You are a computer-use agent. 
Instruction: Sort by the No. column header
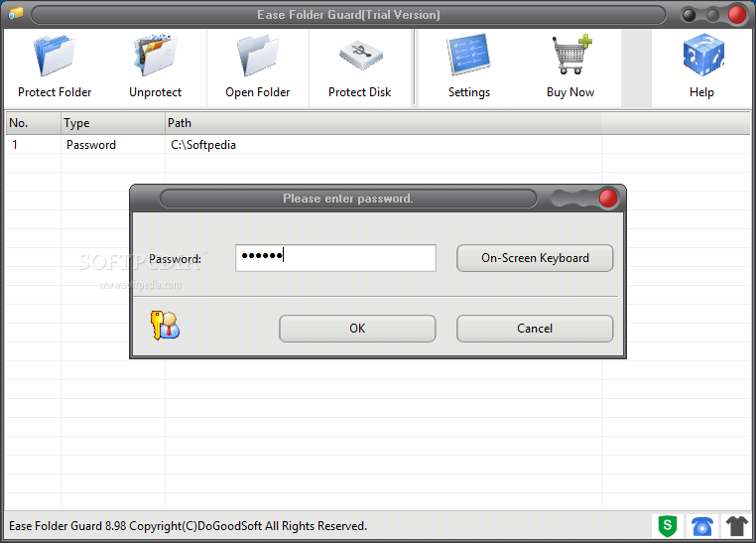coord(33,123)
